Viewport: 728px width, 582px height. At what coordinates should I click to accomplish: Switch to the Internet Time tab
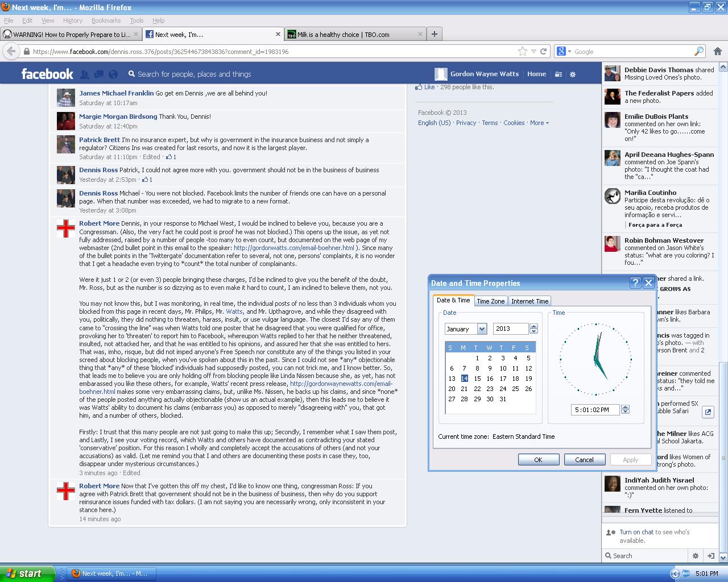click(x=530, y=301)
